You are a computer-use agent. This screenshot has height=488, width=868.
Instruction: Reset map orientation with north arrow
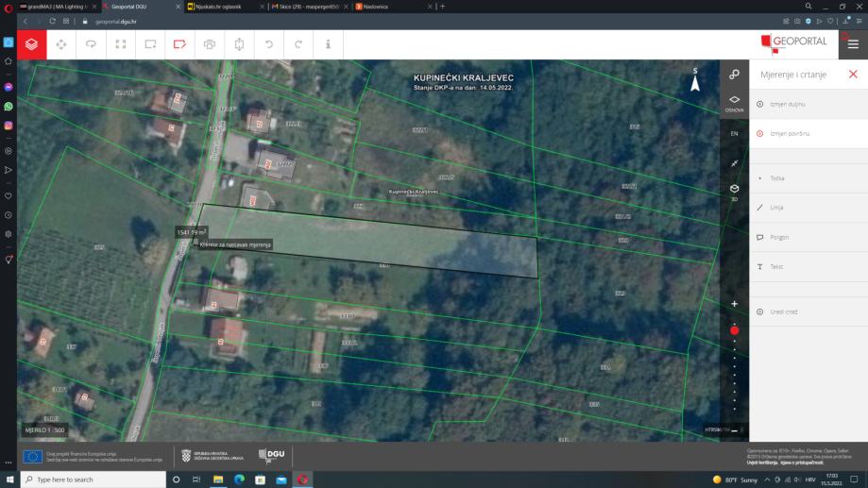[695, 79]
